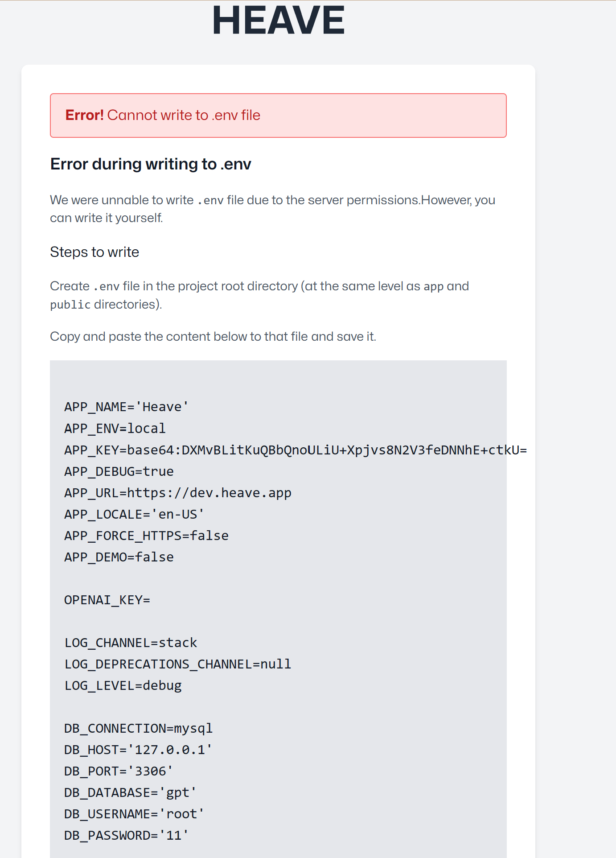Click the 'Error during writing to .env' heading
The width and height of the screenshot is (616, 858).
click(x=151, y=164)
